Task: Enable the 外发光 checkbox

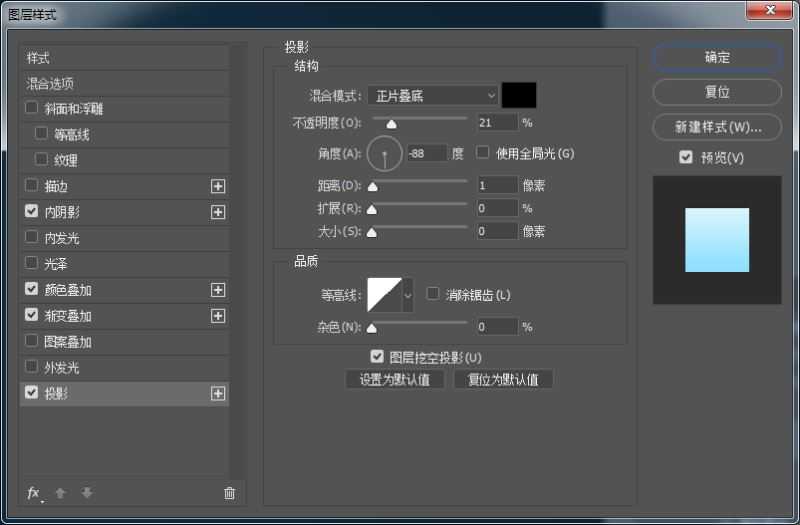Action: (x=32, y=366)
